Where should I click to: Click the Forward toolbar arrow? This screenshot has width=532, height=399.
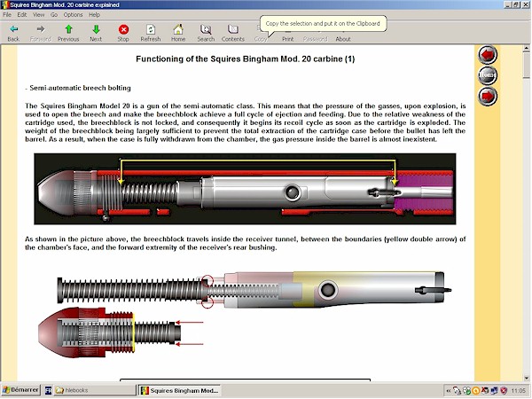[41, 33]
